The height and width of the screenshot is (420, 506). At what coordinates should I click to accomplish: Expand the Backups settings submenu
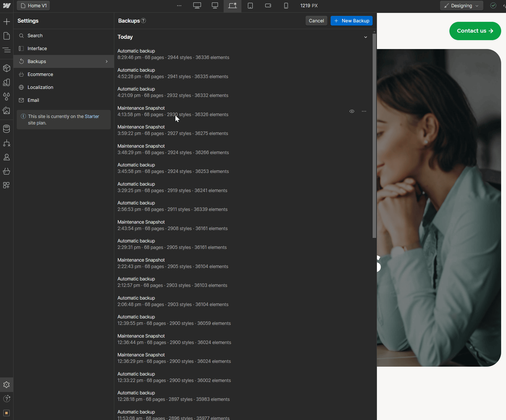106,61
